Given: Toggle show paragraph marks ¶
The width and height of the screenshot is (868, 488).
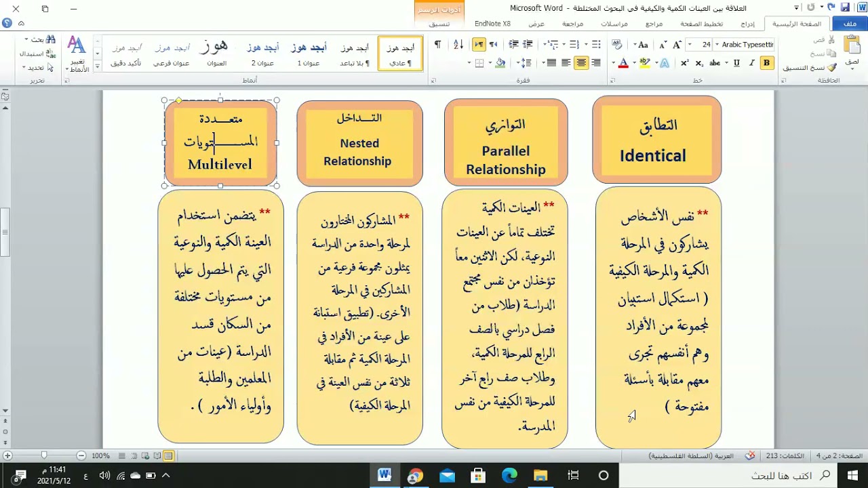Looking at the screenshot, I should (437, 44).
